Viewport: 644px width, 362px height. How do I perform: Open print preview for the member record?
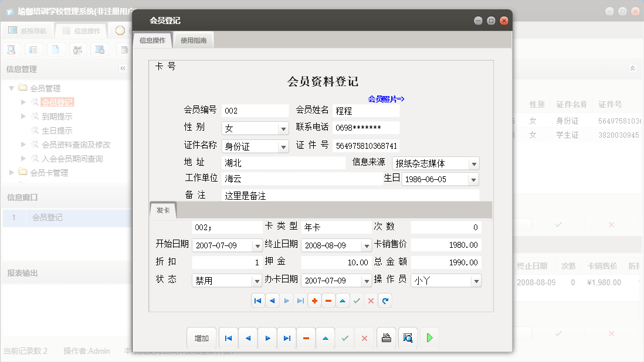pyautogui.click(x=408, y=337)
